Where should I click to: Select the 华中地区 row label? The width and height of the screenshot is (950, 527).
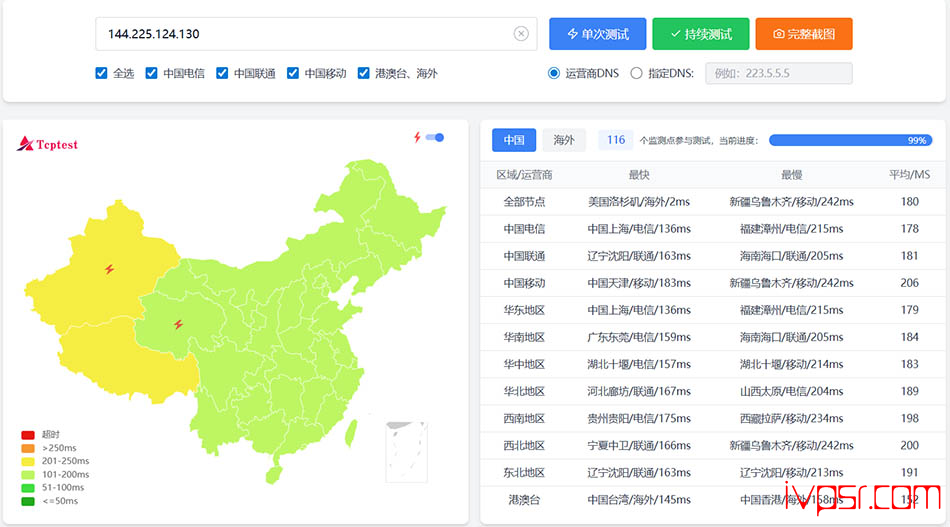524,364
